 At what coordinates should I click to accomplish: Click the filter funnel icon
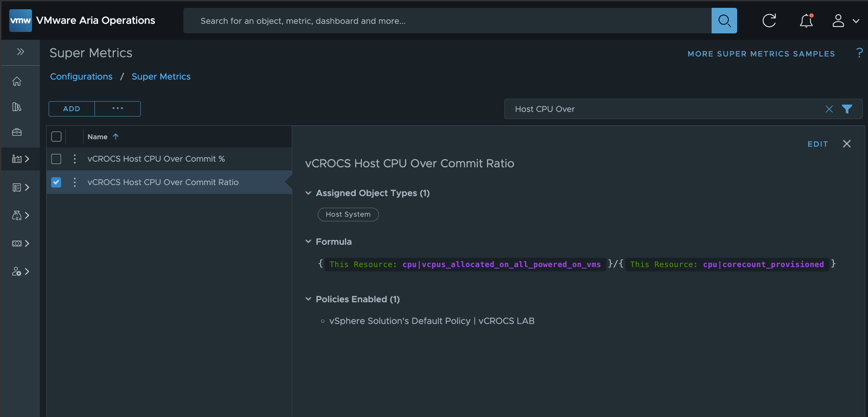(x=847, y=109)
